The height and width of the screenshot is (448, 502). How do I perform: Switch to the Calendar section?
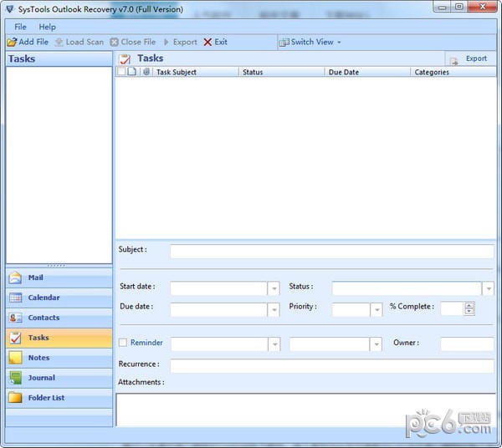pyautogui.click(x=59, y=298)
